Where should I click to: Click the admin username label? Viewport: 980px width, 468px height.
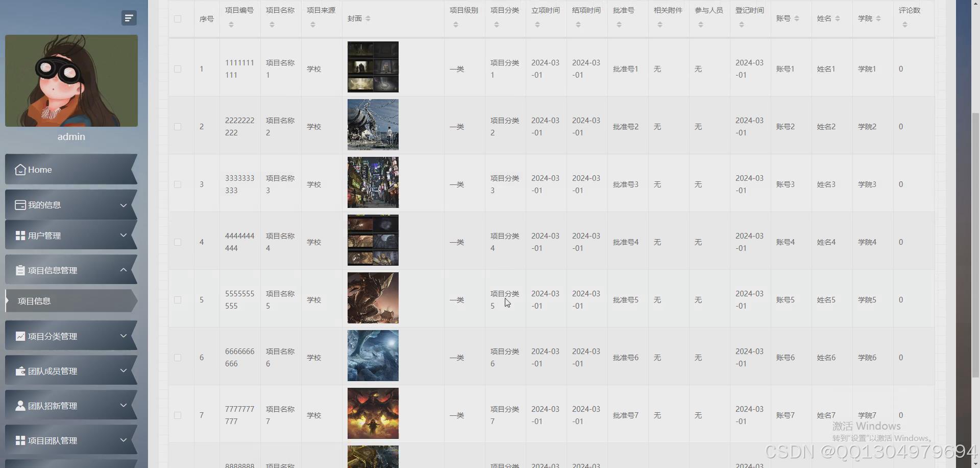pos(71,136)
